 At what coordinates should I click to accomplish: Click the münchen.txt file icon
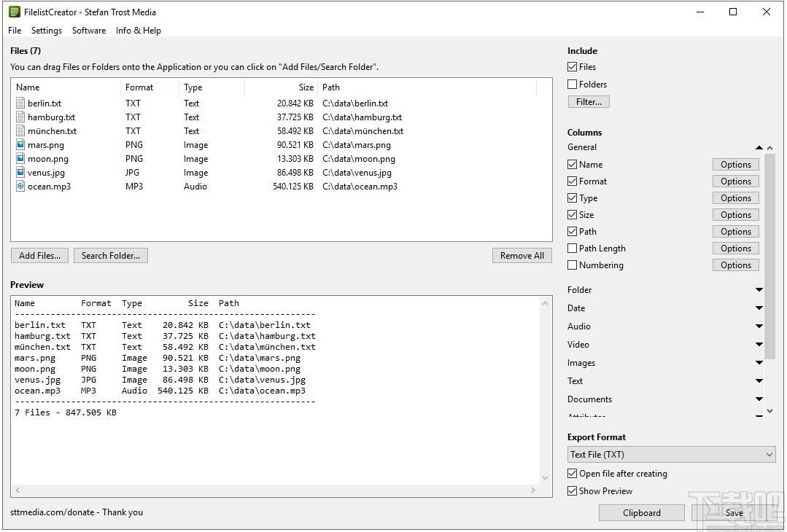pyautogui.click(x=20, y=131)
